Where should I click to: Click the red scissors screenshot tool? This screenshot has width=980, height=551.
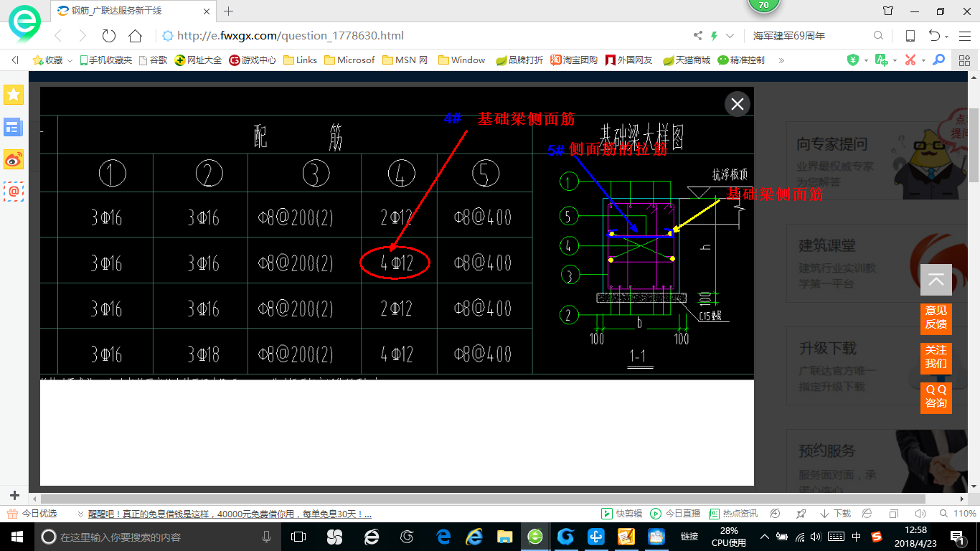point(910,60)
